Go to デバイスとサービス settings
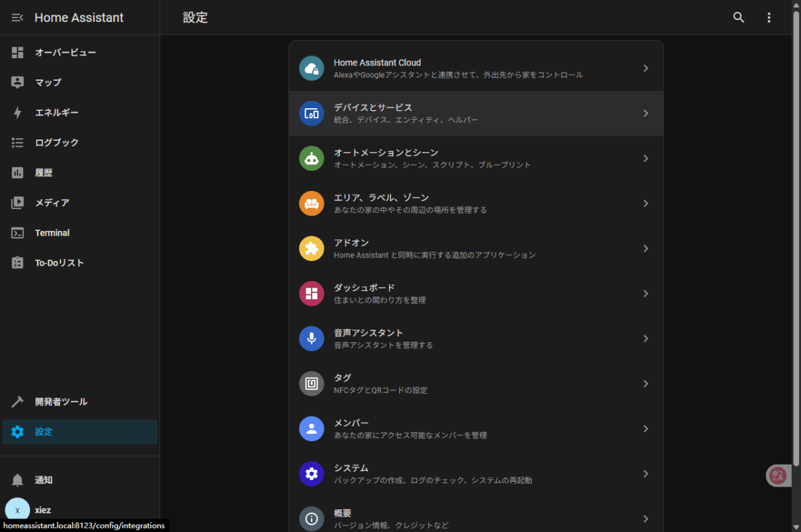Viewport: 801px width, 532px height. [476, 113]
